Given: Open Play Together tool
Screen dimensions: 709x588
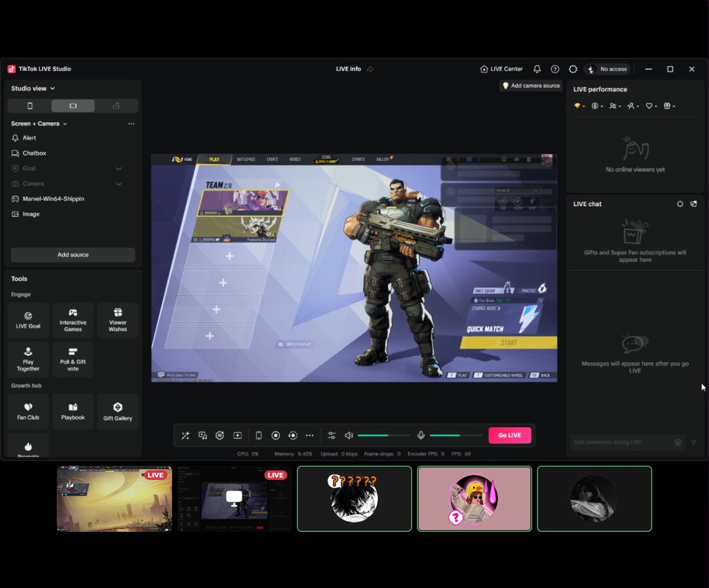Looking at the screenshot, I should coord(28,360).
